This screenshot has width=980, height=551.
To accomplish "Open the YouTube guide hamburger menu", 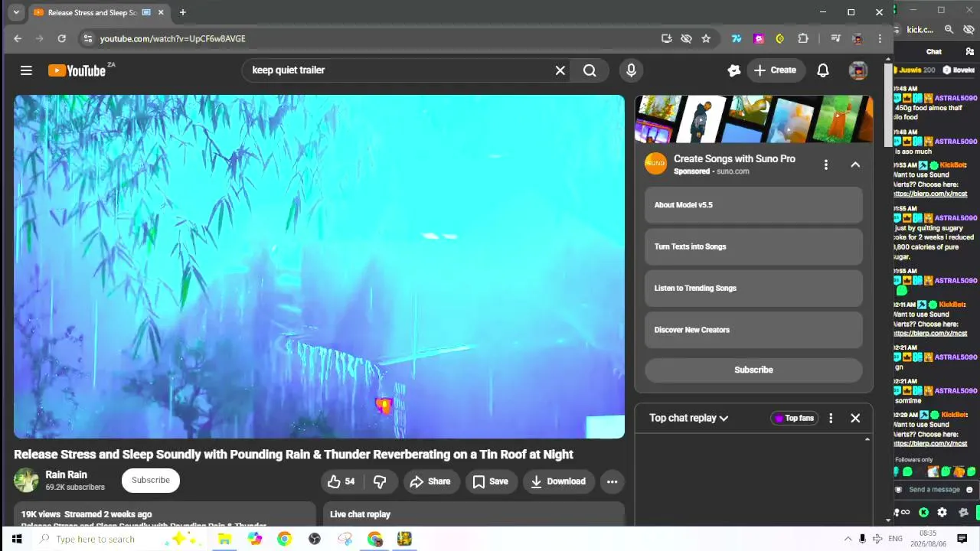I will coord(26,70).
